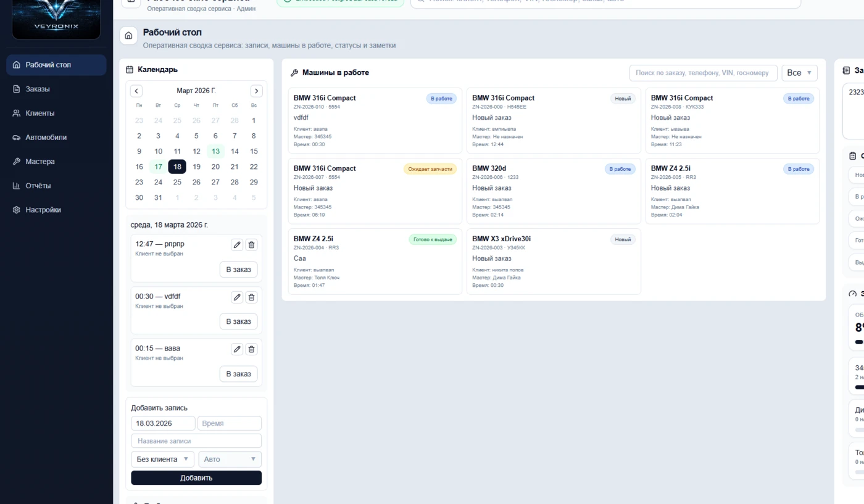The image size is (864, 504).
Task: Open the BMW X3 xDrive30i order card
Action: [x=554, y=262]
